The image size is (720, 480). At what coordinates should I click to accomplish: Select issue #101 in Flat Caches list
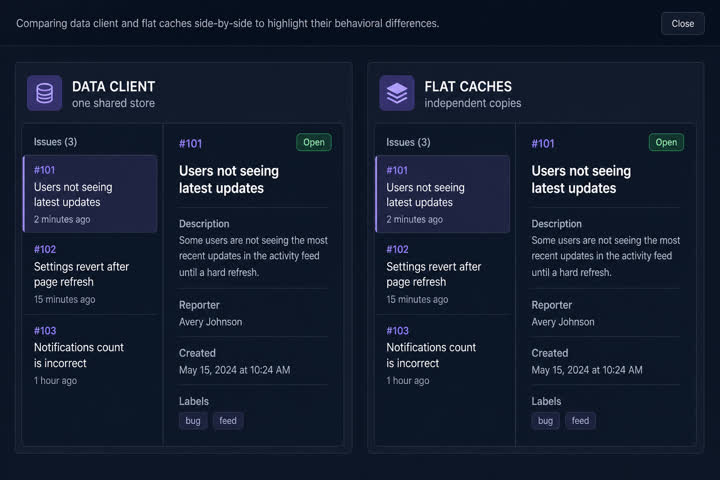[443, 194]
